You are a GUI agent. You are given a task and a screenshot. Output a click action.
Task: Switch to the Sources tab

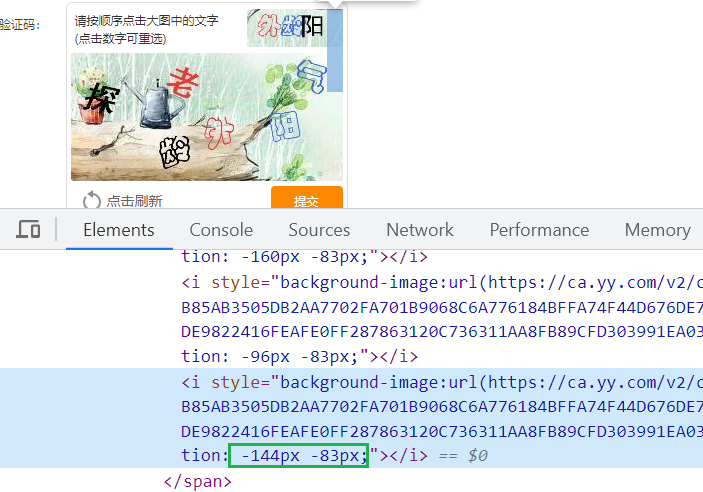[319, 230]
